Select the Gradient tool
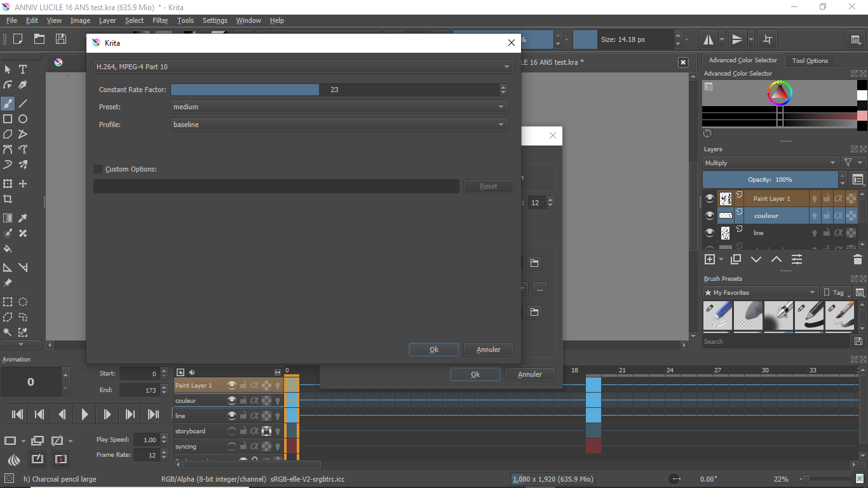868x488 pixels. coord(8,218)
